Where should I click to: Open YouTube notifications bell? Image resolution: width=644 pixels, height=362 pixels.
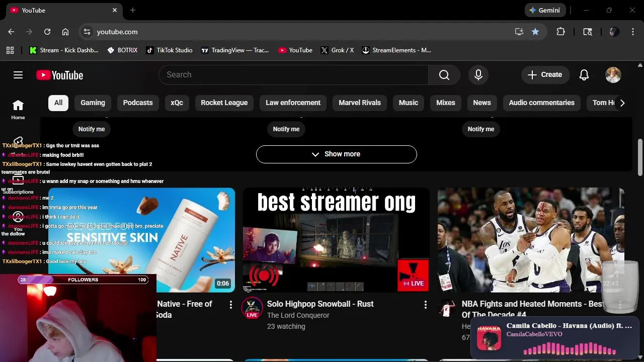point(584,75)
